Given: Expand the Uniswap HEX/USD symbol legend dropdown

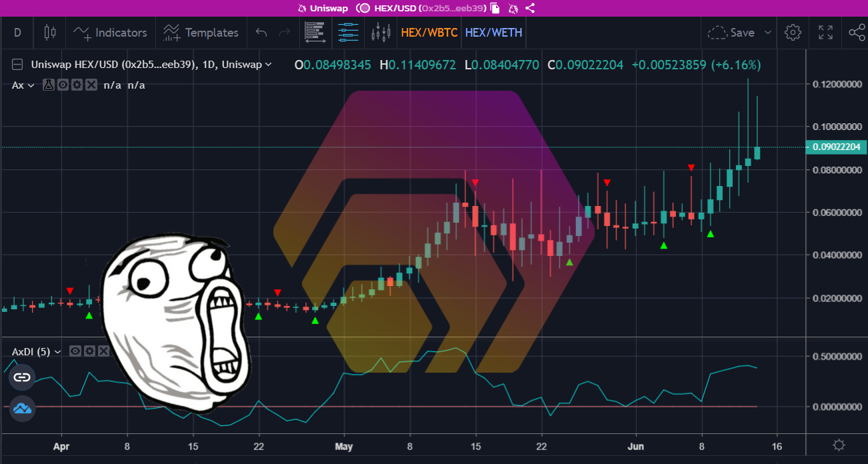Looking at the screenshot, I should 268,65.
